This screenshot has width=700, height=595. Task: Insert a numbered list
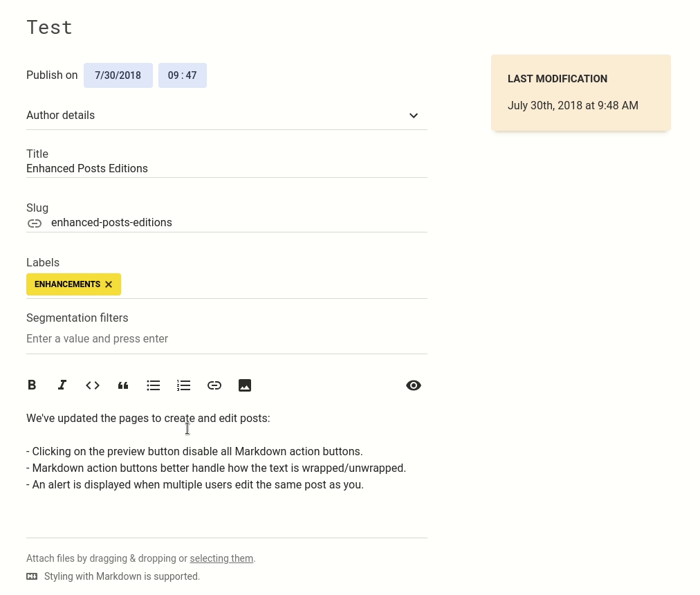184,385
